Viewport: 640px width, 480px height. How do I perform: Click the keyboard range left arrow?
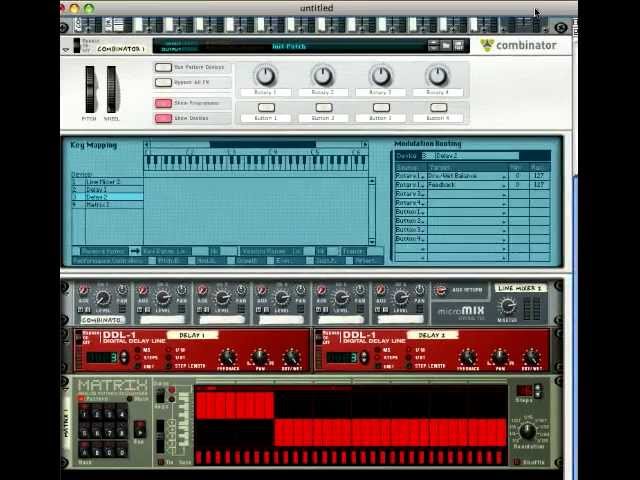147,144
